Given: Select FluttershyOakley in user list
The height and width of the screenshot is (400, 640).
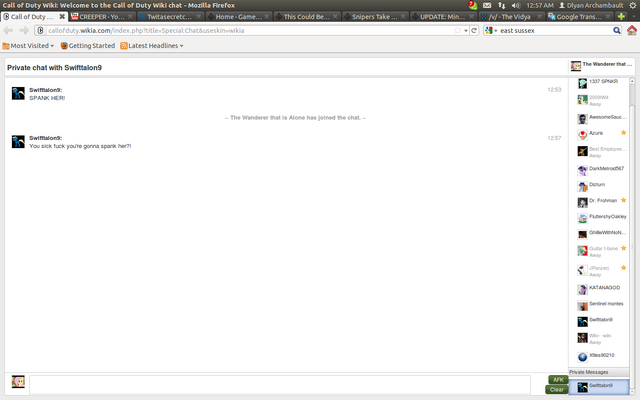Looking at the screenshot, I should click(x=602, y=218).
